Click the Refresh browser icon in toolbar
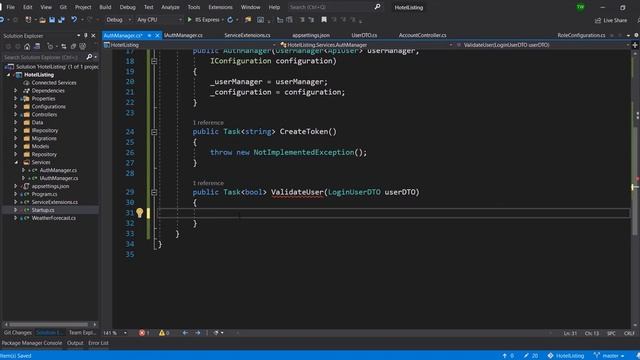This screenshot has width=640, height=360. click(230, 20)
